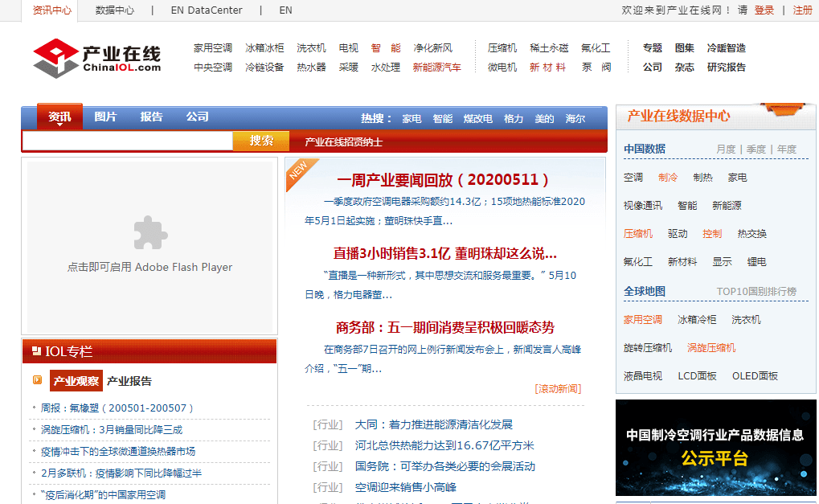This screenshot has width=819, height=504.
Task: Select 季度 period filter in 中国数据
Action: [756, 150]
